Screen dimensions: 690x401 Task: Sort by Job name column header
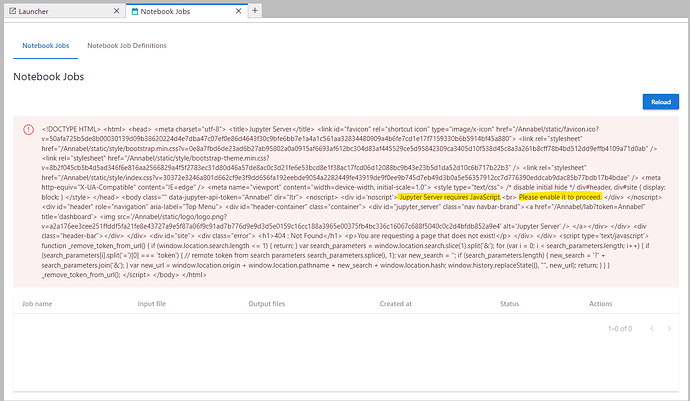pyautogui.click(x=37, y=304)
